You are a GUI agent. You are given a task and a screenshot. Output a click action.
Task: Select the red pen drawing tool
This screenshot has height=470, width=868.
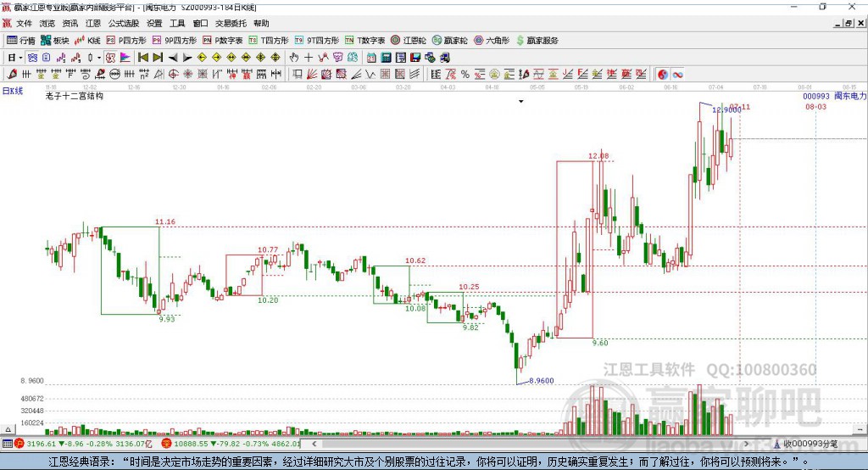point(12,75)
